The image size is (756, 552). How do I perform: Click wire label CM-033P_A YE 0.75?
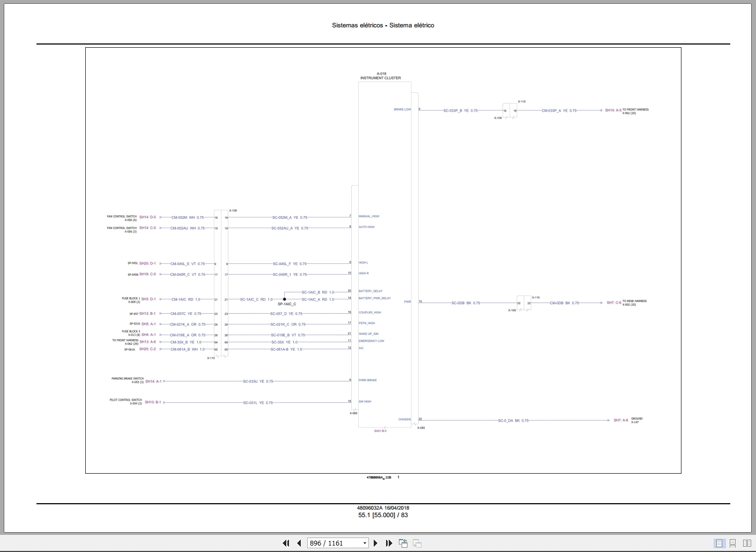[559, 111]
